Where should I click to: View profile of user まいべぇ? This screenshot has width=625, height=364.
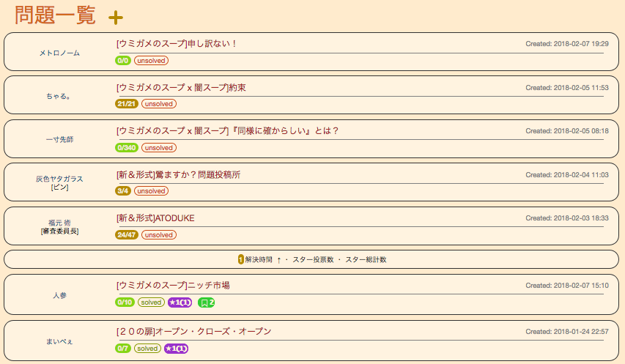pyautogui.click(x=59, y=341)
